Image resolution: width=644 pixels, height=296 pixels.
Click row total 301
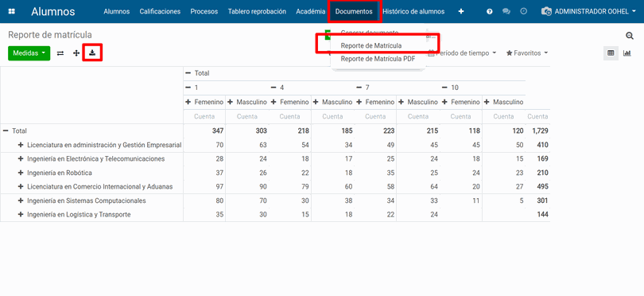pyautogui.click(x=542, y=201)
